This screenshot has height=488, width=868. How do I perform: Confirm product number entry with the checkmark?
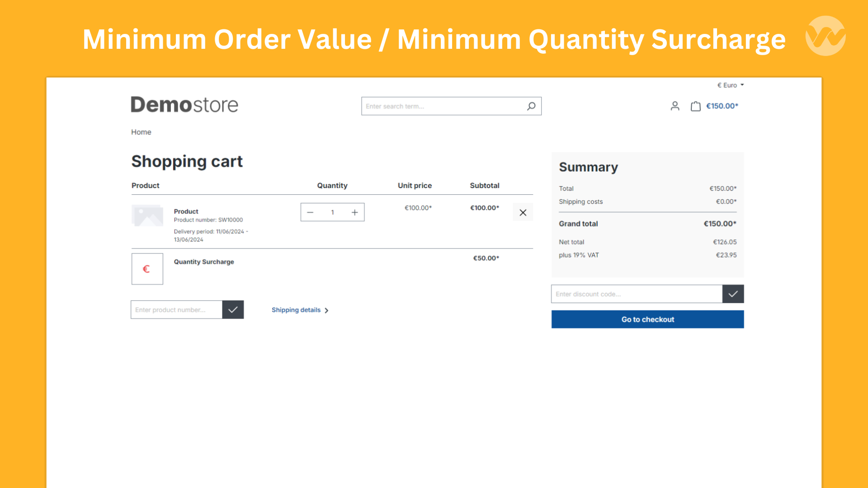(x=233, y=310)
